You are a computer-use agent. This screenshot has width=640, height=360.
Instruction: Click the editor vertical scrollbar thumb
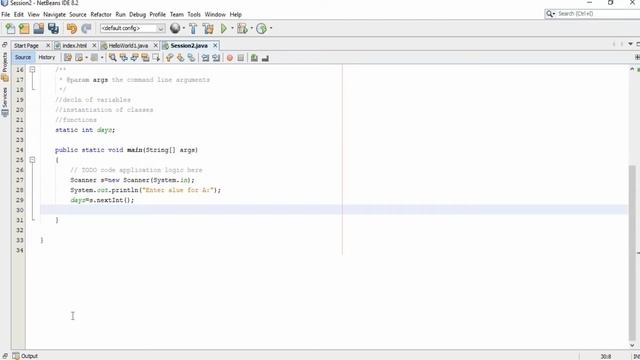[x=632, y=252]
